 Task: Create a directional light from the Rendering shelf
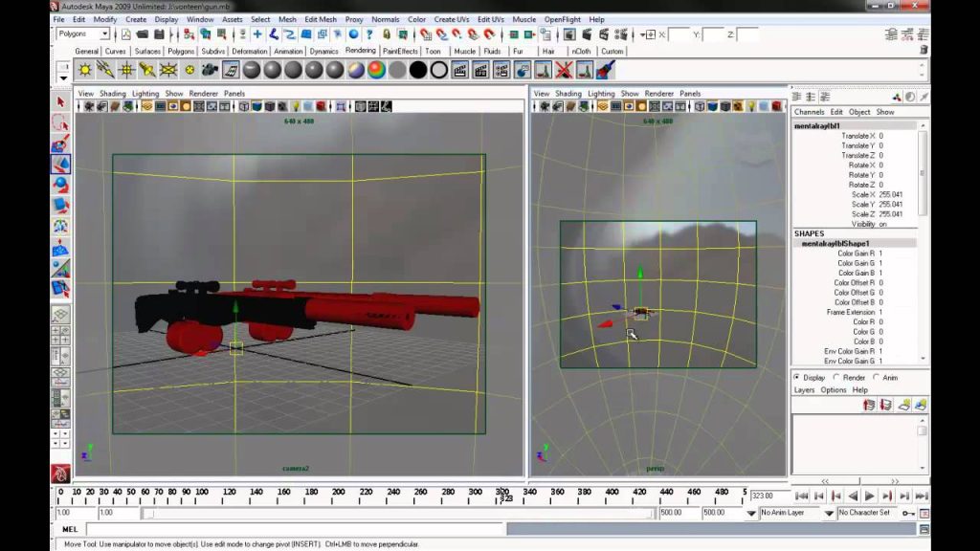pos(105,70)
